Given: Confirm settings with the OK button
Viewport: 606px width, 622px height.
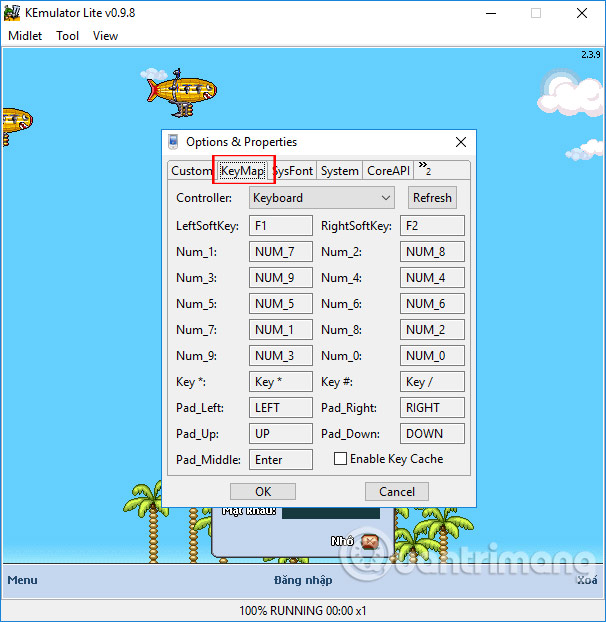Looking at the screenshot, I should point(263,491).
